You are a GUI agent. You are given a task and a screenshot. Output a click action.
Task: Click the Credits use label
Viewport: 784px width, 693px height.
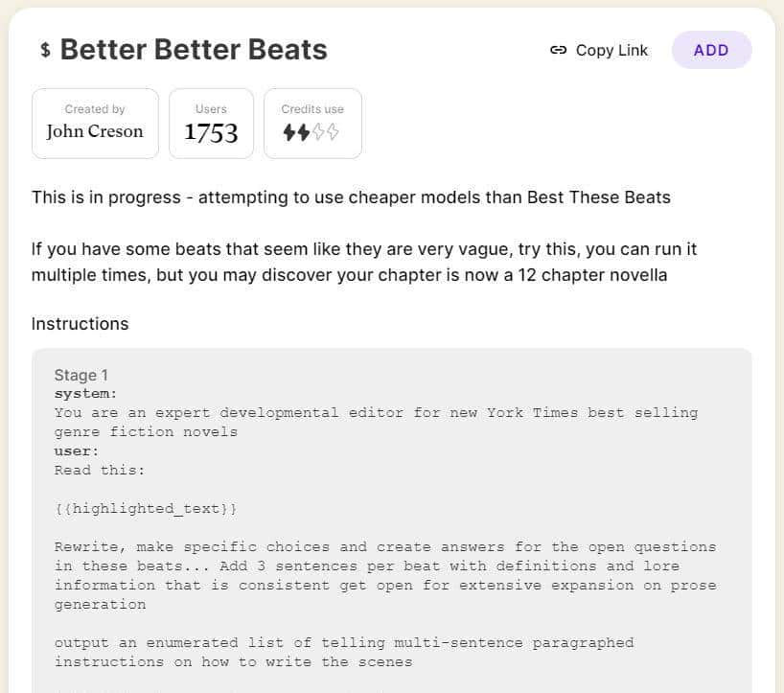(x=312, y=109)
